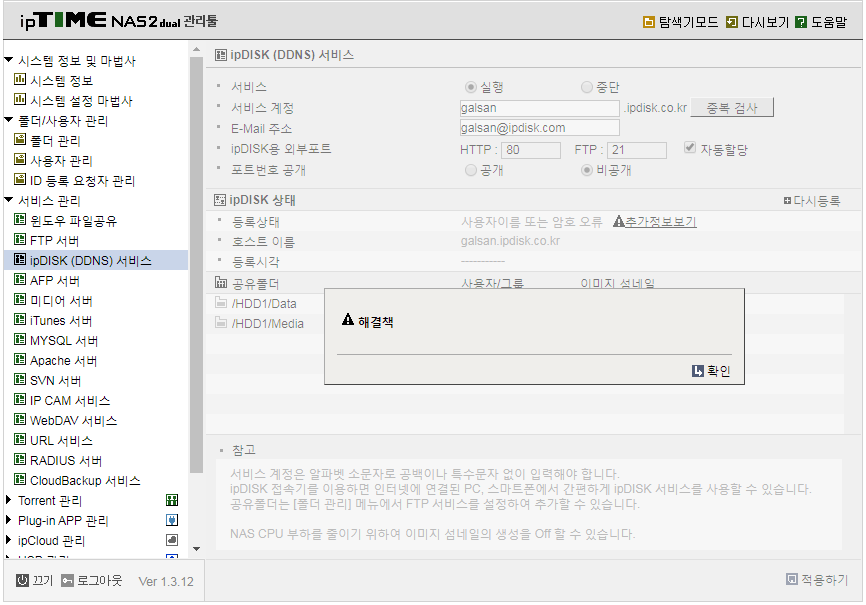866x605 pixels.
Task: Click the /HDD1/Media folder icon
Action: coord(221,323)
